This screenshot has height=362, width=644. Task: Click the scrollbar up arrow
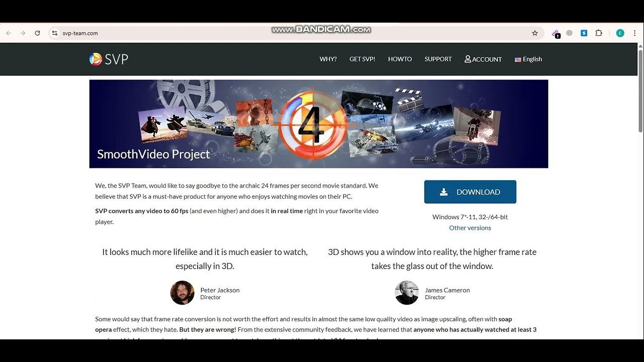point(640,46)
